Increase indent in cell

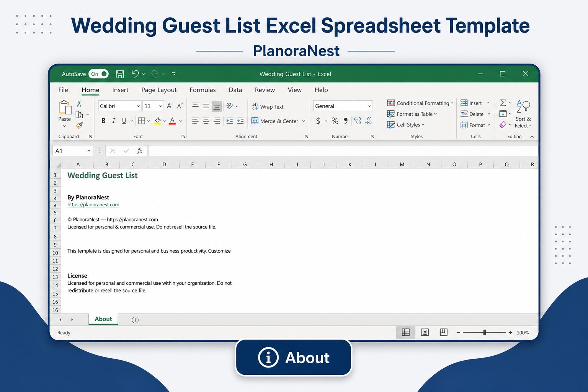[240, 121]
